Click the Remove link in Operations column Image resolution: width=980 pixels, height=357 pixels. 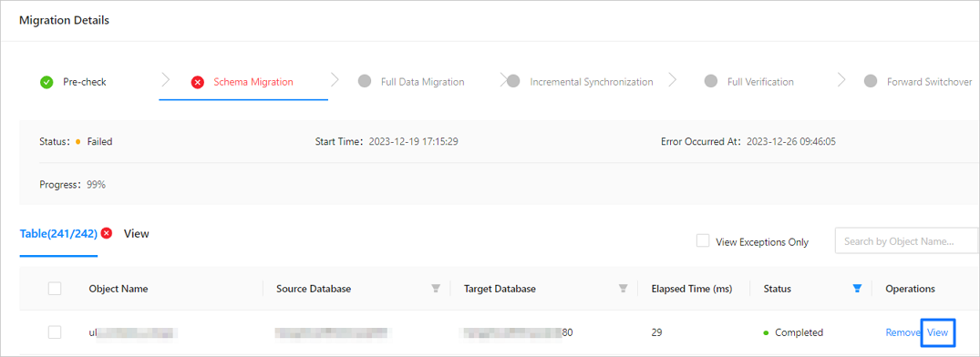(x=903, y=332)
